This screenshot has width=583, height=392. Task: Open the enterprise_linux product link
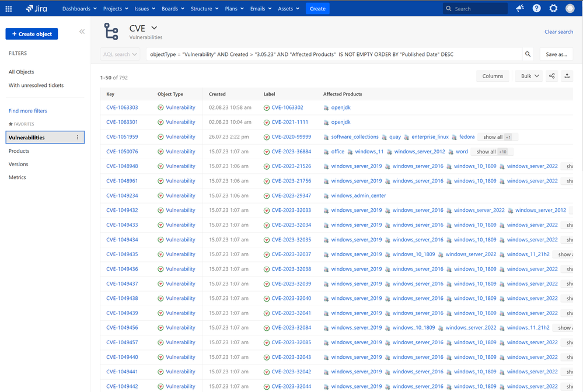pos(430,137)
